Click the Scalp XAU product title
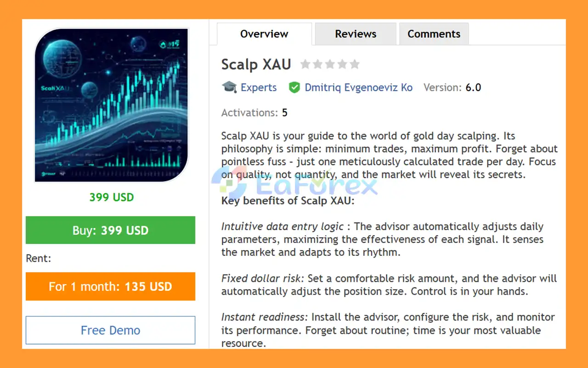Viewport: 588px width, 368px height. coord(256,64)
